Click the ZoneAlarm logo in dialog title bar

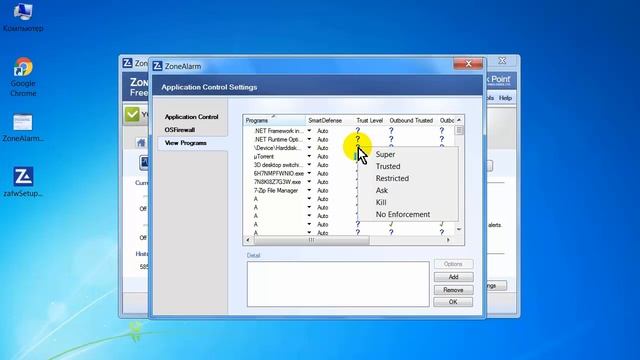point(157,66)
